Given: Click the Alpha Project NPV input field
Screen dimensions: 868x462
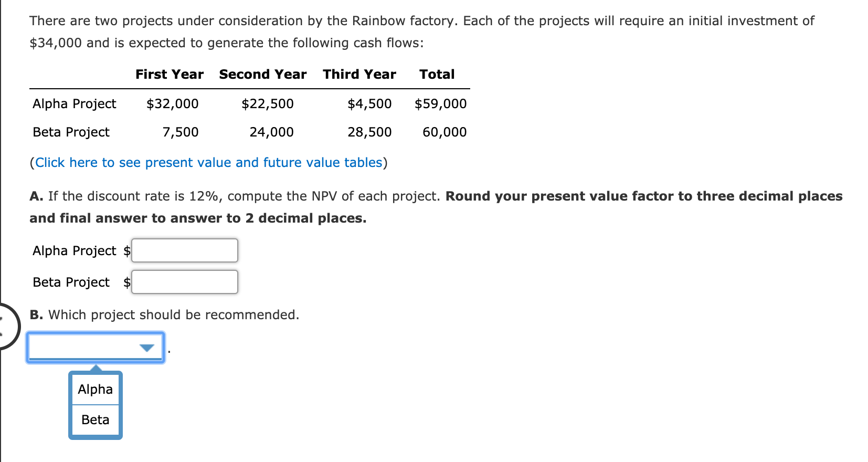Looking at the screenshot, I should 185,250.
